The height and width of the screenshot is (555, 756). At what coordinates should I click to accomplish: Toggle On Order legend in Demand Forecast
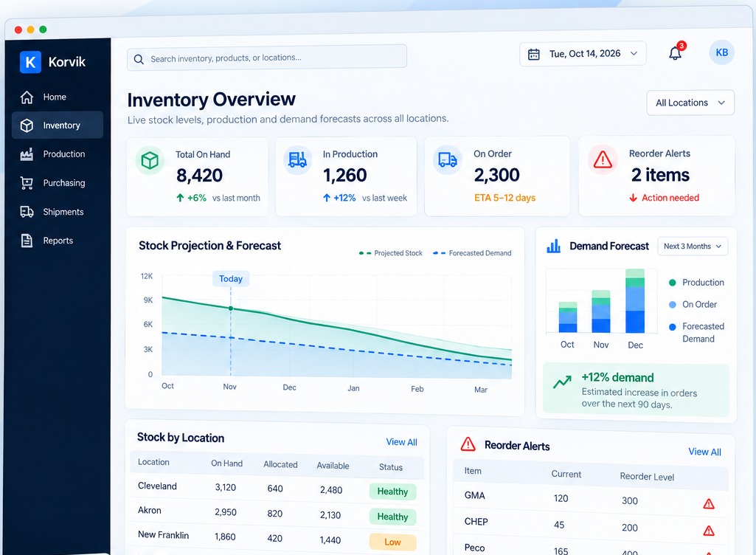coord(693,305)
